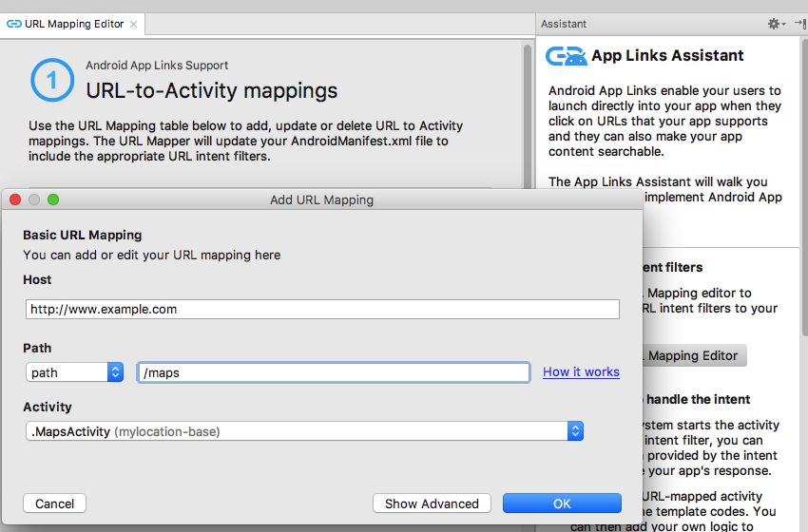Click the Assistant panel vertical scrollbar
This screenshot has height=532, width=808.
(x=803, y=190)
